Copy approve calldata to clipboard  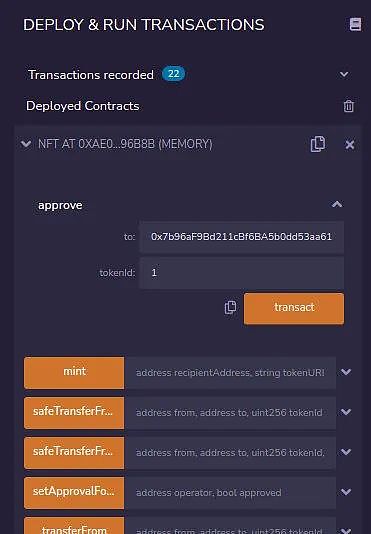[x=230, y=307]
